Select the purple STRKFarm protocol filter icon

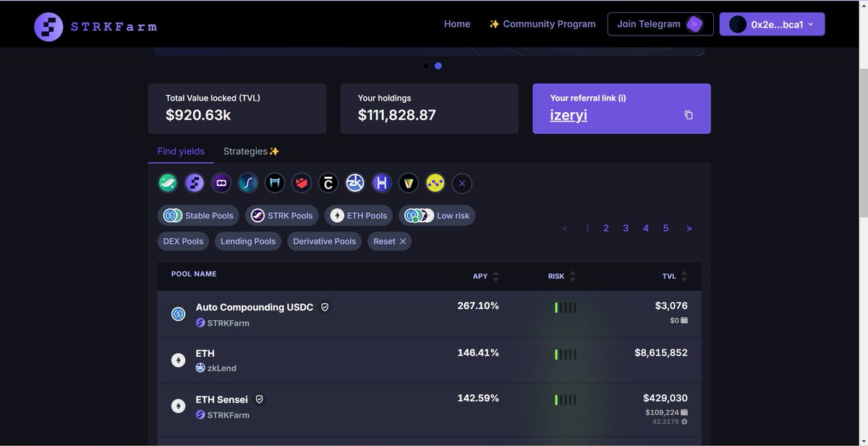(x=195, y=183)
